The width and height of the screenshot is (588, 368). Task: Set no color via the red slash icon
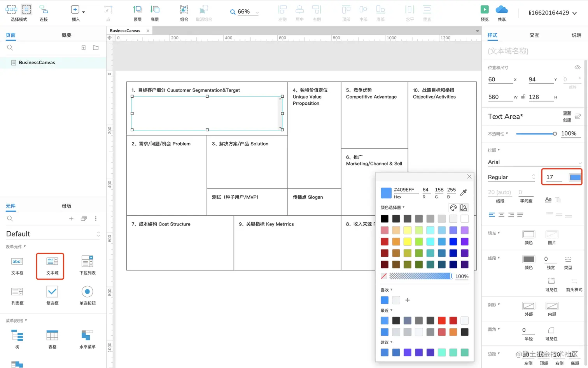(384, 276)
